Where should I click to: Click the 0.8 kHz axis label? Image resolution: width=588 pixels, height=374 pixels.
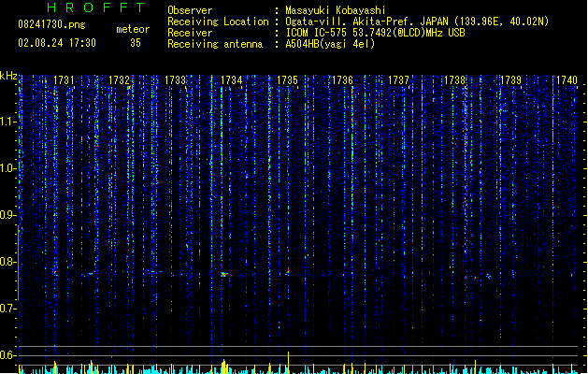[x=7, y=262]
